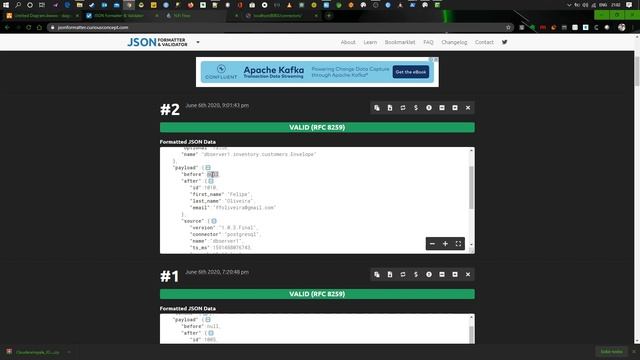The image size is (640, 360).
Task: Open result #2 JSON in fullscreen
Action: 458,244
